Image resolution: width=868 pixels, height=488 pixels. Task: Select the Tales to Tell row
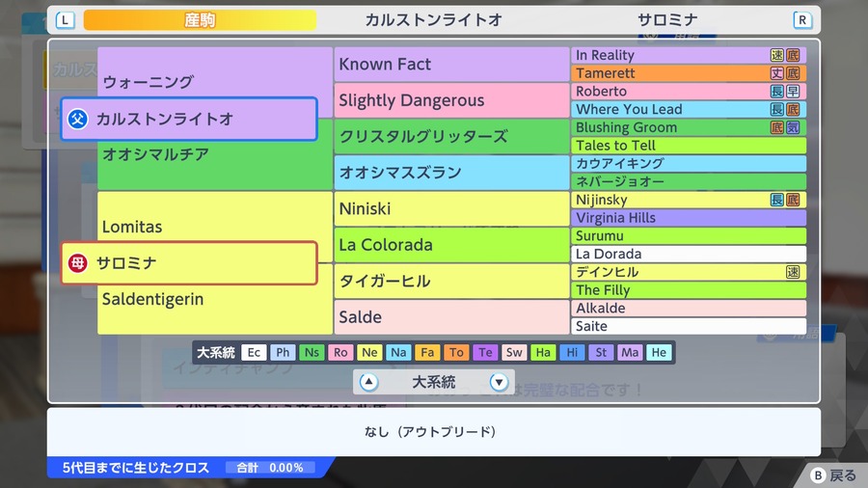point(689,146)
